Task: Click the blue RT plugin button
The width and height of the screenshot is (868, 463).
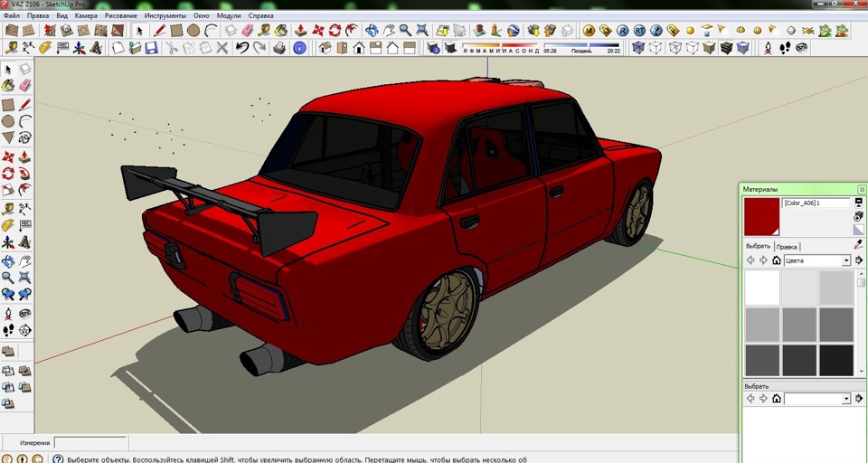Action: (639, 30)
